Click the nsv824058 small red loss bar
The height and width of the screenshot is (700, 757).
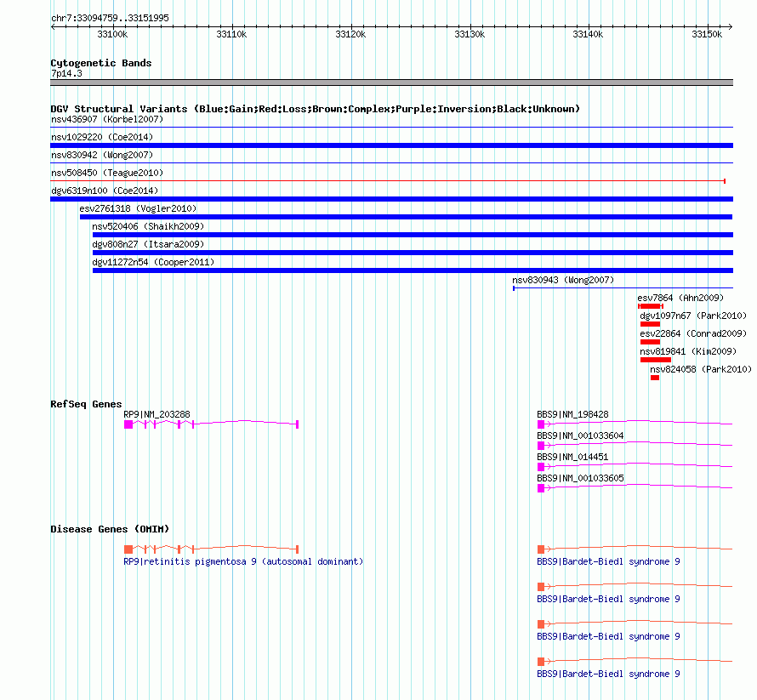tap(655, 378)
